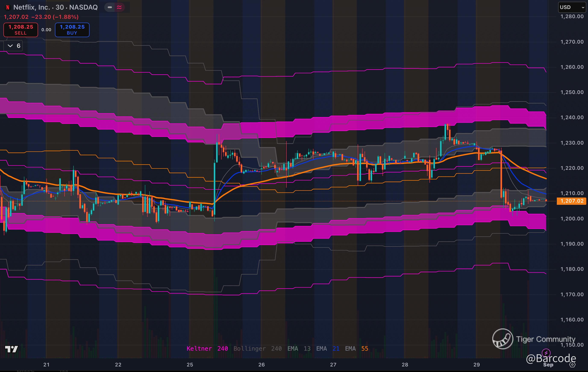Screen dimensions: 588x372
Task: Click the Tiger Community logo
Action: tap(503, 339)
